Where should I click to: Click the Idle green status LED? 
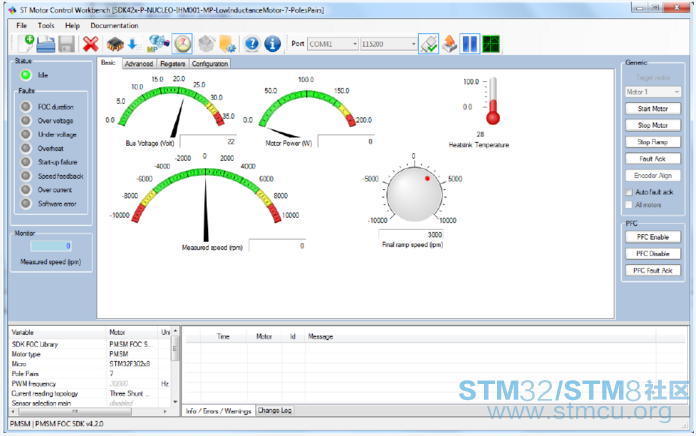26,75
